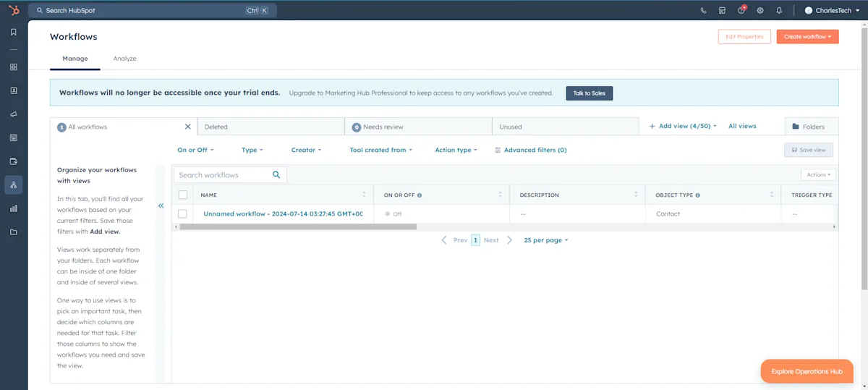Click the info icon next to OBJECT TYPE
Viewport: 868px width, 390px height.
[x=697, y=195]
